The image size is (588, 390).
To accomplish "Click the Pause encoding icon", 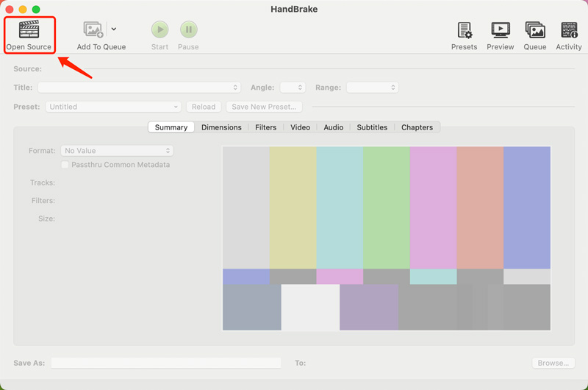I will [x=189, y=29].
